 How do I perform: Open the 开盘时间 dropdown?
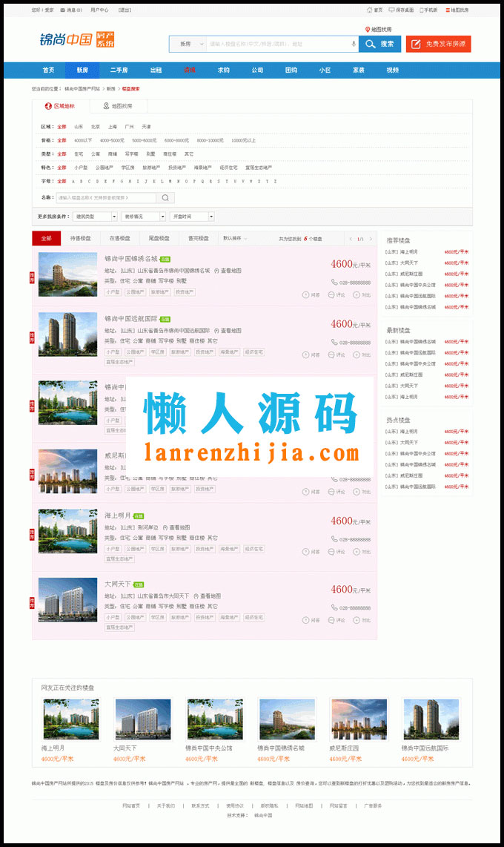(x=192, y=217)
